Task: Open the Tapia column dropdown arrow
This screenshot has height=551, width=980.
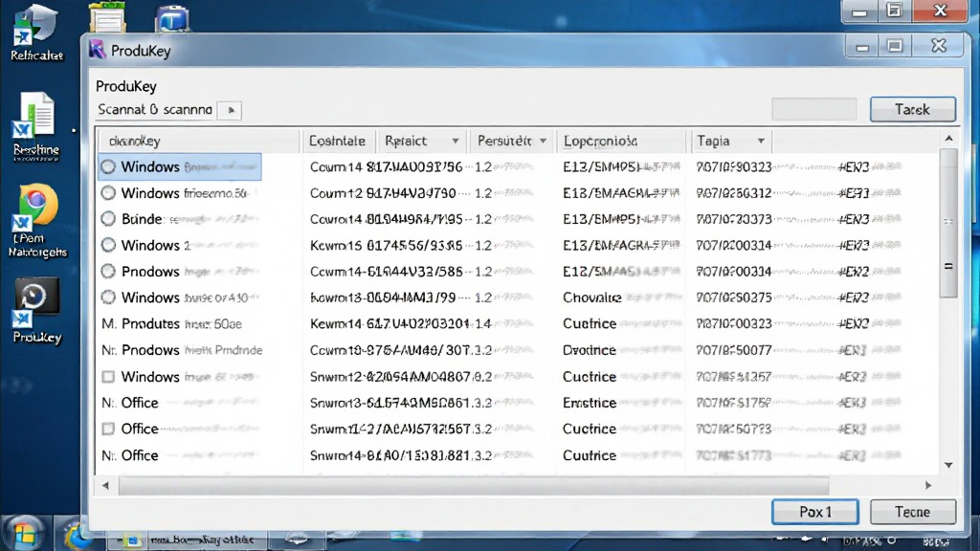Action: point(761,142)
